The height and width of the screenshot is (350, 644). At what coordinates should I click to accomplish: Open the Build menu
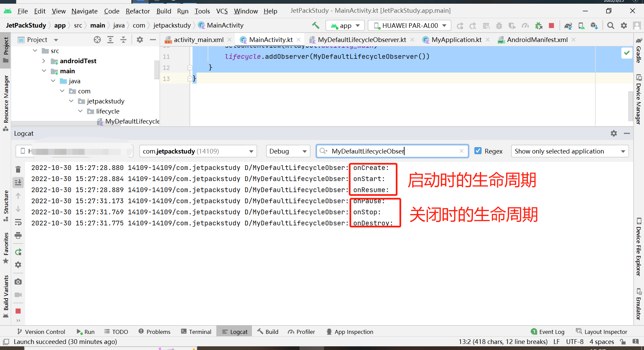(163, 11)
